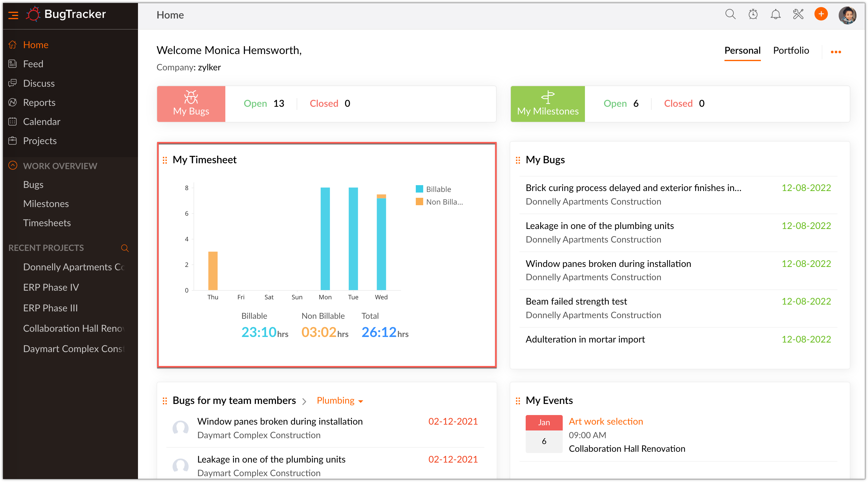Viewport: 868px width, 482px height.
Task: Open the three-dot more options menu
Action: point(836,52)
